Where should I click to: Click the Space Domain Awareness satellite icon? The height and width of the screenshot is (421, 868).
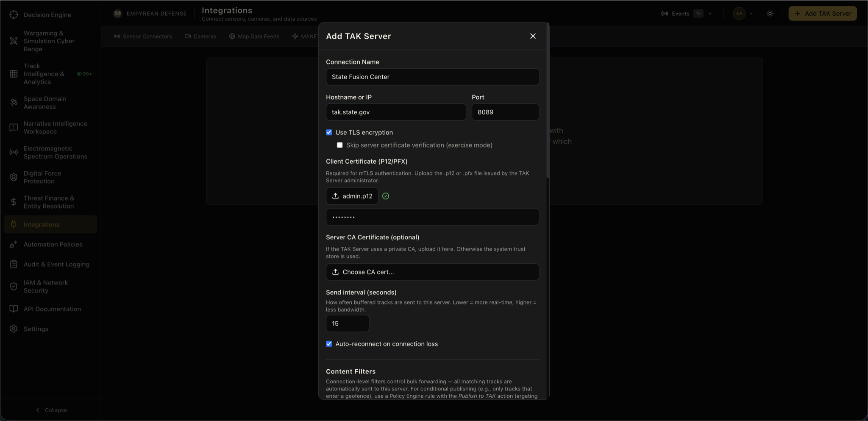coord(14,103)
